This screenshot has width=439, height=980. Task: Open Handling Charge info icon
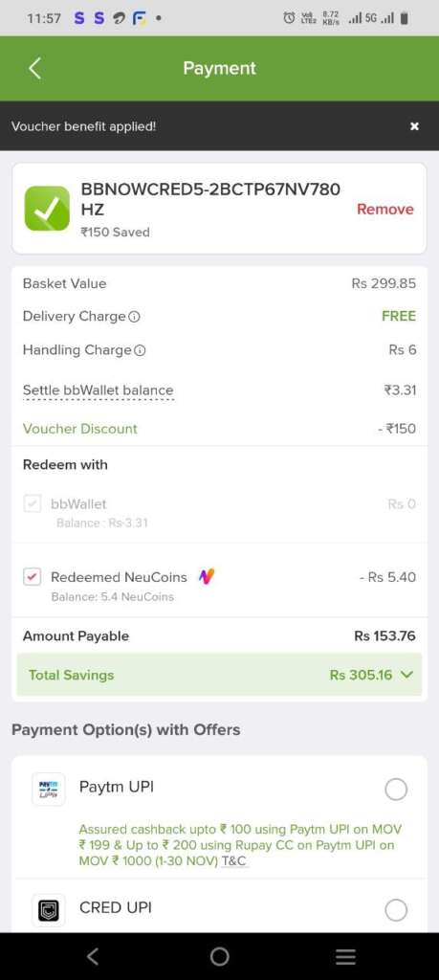pos(140,350)
